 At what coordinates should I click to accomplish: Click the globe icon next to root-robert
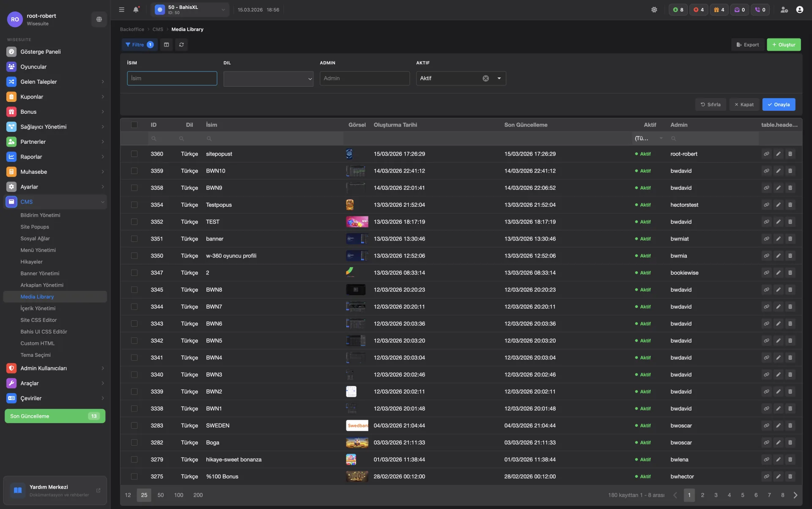(99, 19)
